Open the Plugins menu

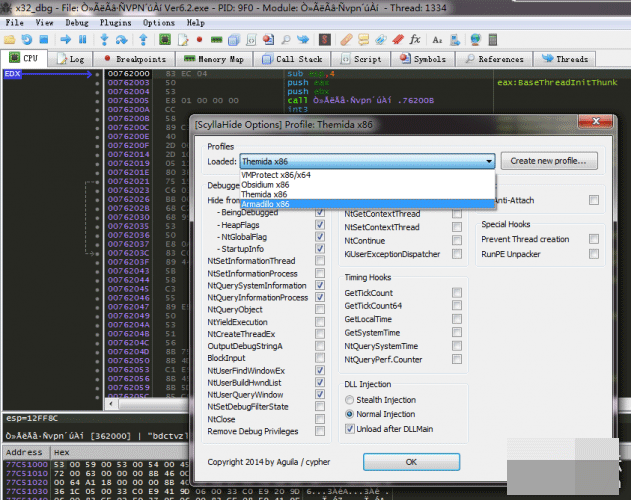115,23
